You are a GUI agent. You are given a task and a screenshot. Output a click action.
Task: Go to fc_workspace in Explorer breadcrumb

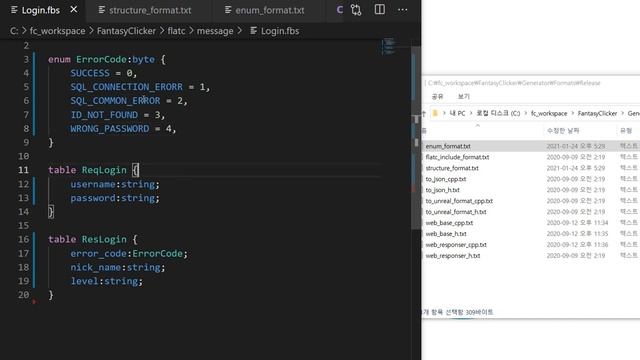(x=549, y=113)
